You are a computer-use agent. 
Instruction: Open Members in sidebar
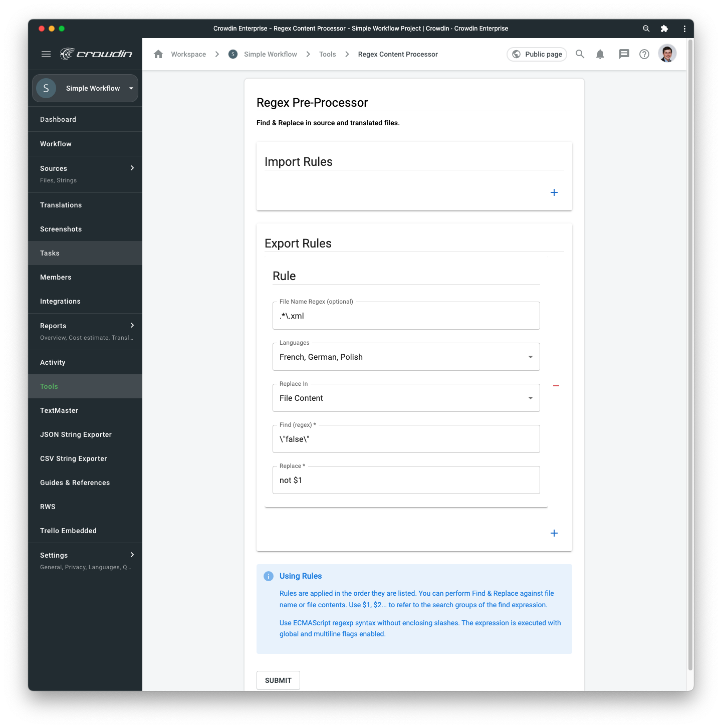85,277
